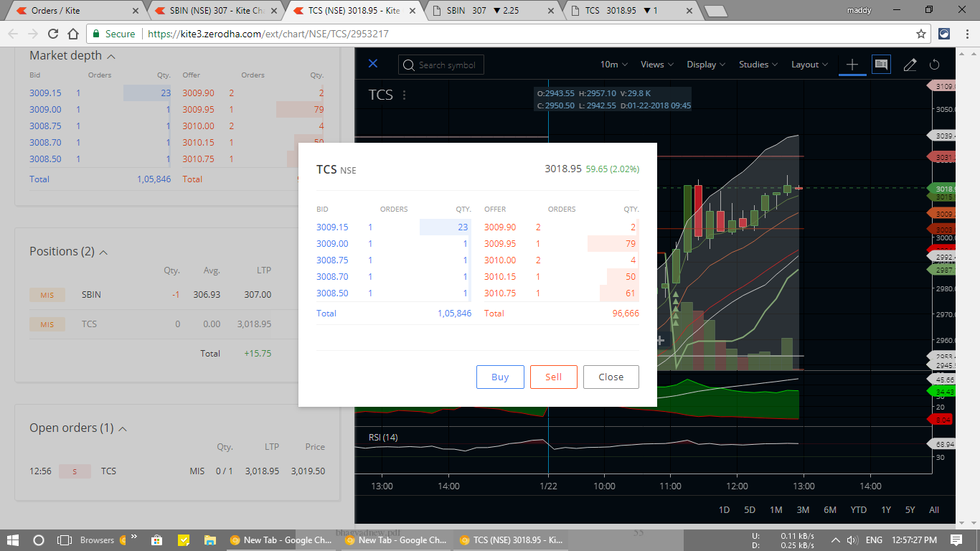The height and width of the screenshot is (551, 980).
Task: Open the Action Center notification icon
Action: (x=956, y=540)
